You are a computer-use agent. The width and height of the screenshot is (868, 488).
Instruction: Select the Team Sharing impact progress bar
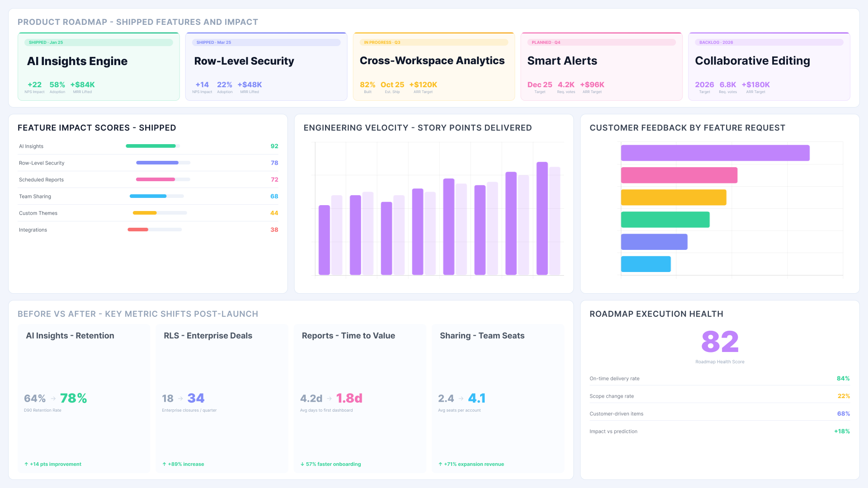[x=157, y=196]
